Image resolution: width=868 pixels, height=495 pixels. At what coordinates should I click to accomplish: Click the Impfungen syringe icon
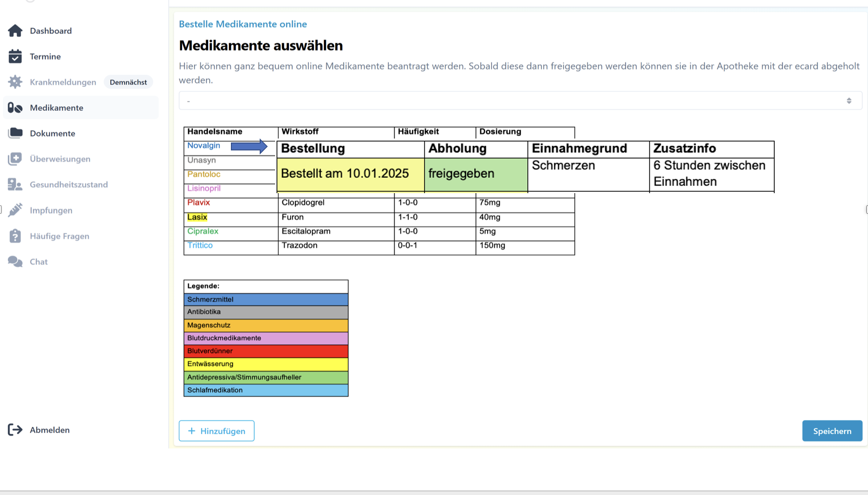pyautogui.click(x=15, y=210)
